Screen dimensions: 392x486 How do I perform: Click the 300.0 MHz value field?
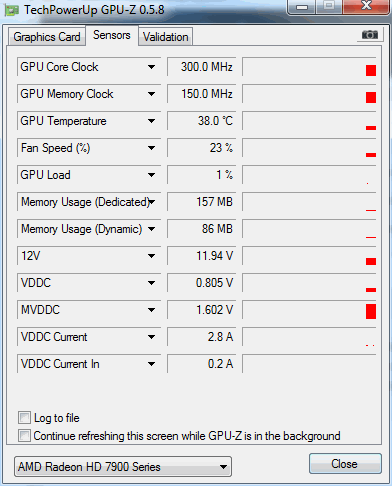(x=201, y=67)
